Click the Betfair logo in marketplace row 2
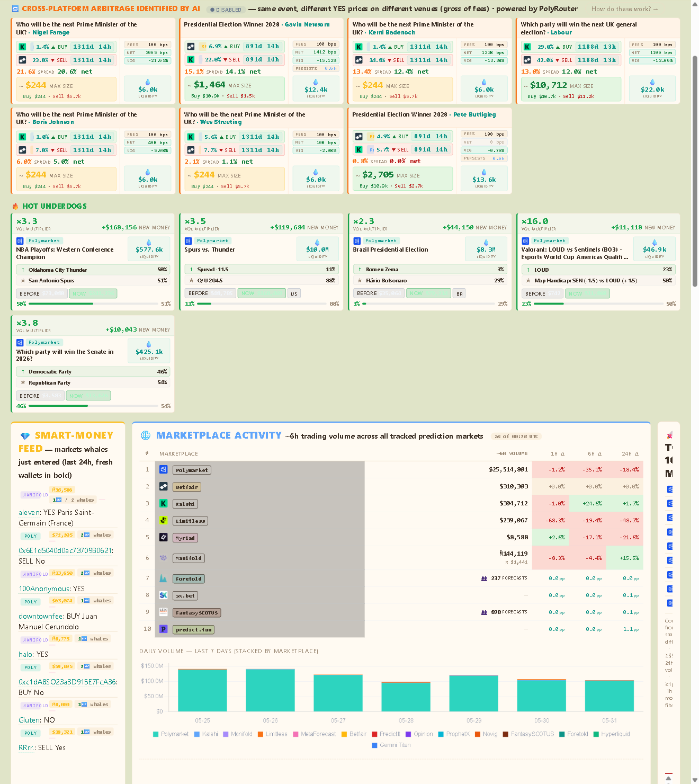This screenshot has height=784, width=699. tap(163, 487)
